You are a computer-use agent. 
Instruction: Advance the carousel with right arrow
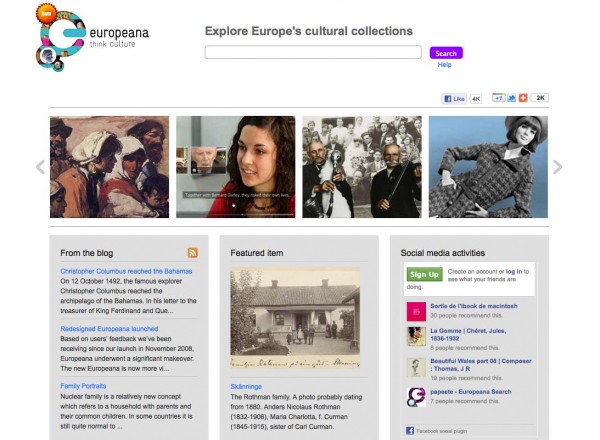tap(558, 167)
